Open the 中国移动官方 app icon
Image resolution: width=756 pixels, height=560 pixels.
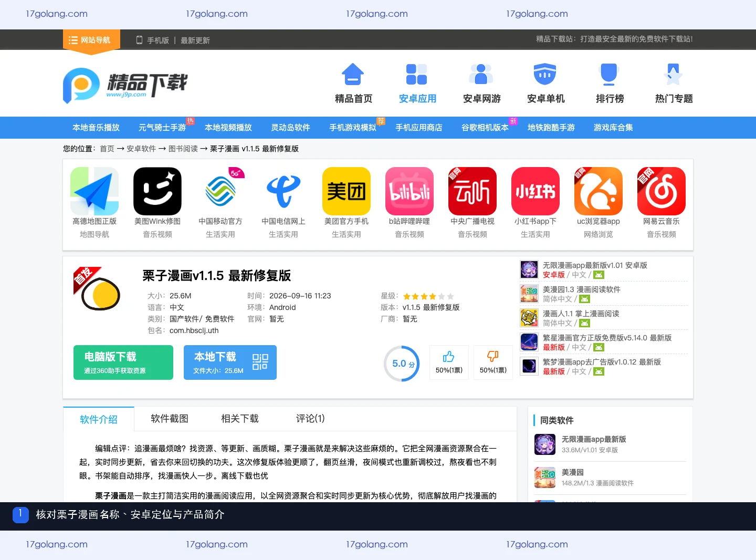point(220,191)
